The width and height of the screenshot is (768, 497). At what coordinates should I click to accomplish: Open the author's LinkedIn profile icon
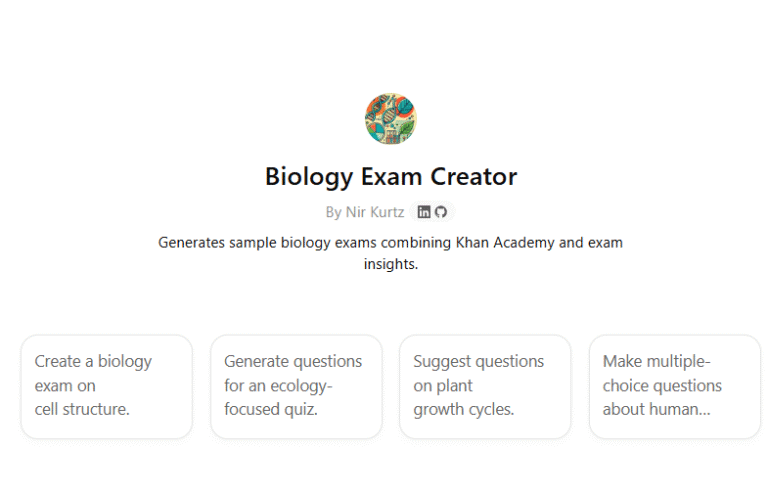[x=424, y=212]
